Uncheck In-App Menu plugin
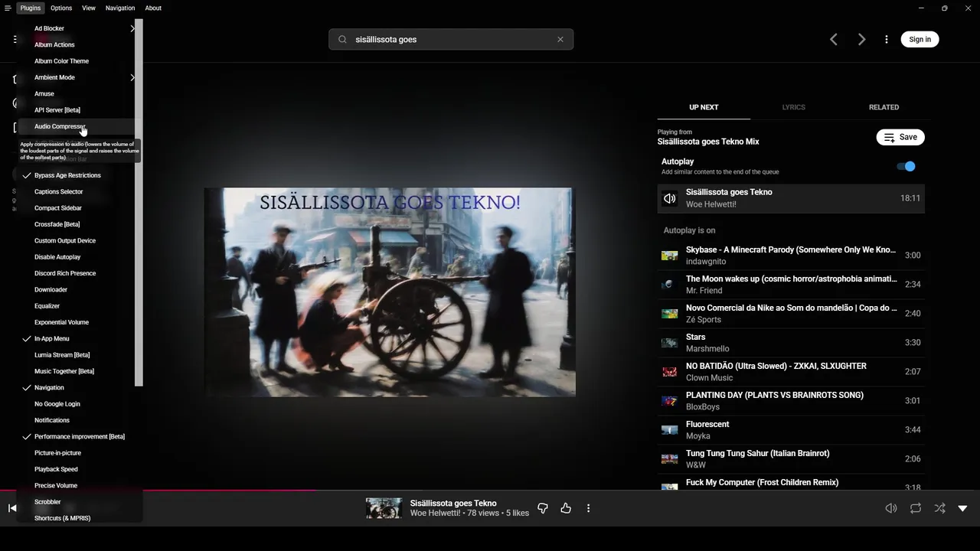This screenshot has height=551, width=980. point(52,338)
